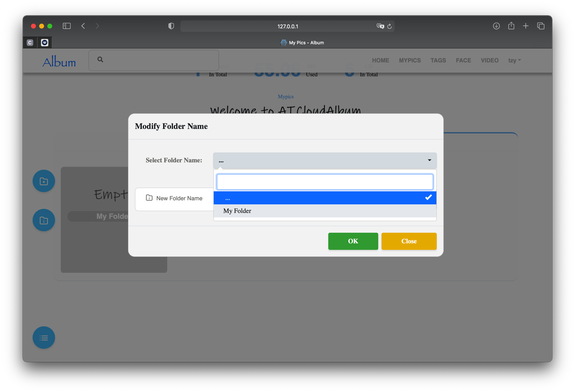
Task: Click the yellow Close button
Action: pos(409,241)
